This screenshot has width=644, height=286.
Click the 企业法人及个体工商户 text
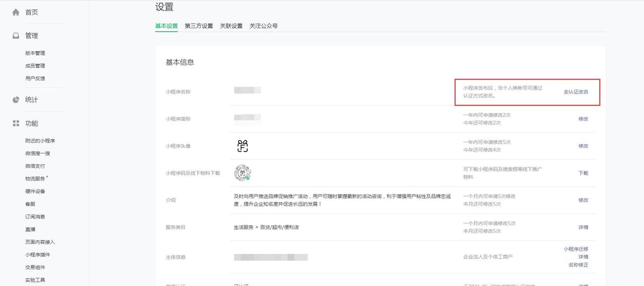(x=488, y=257)
